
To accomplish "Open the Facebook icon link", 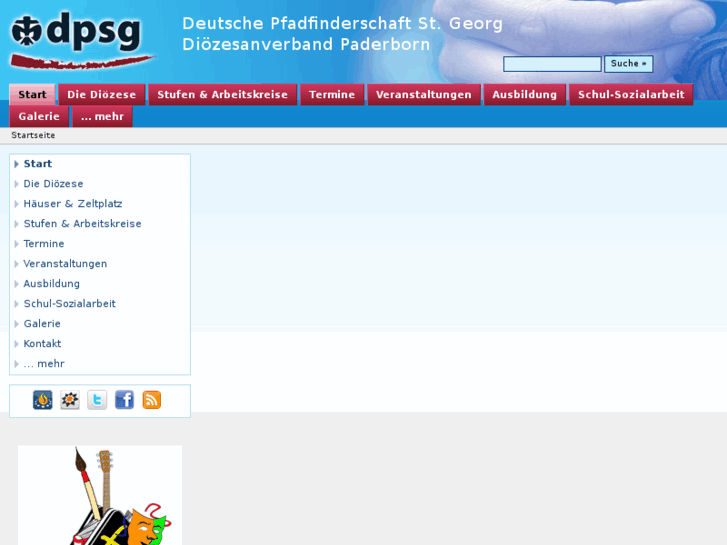I will [124, 400].
